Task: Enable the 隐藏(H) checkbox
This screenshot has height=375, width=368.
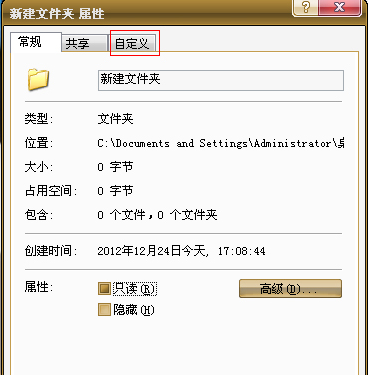Action: click(104, 310)
